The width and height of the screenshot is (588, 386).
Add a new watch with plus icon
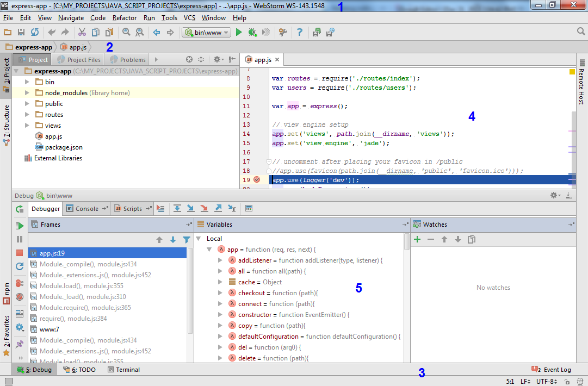417,239
